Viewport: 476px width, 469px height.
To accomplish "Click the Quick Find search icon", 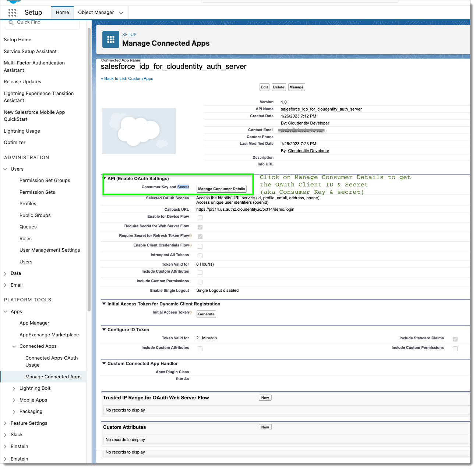I will point(11,22).
